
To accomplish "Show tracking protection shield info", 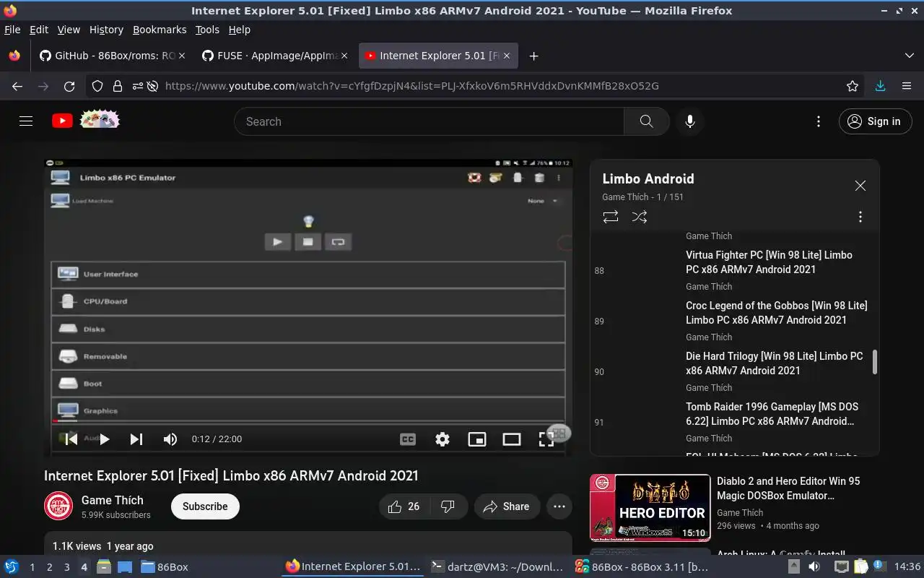I will coord(97,86).
